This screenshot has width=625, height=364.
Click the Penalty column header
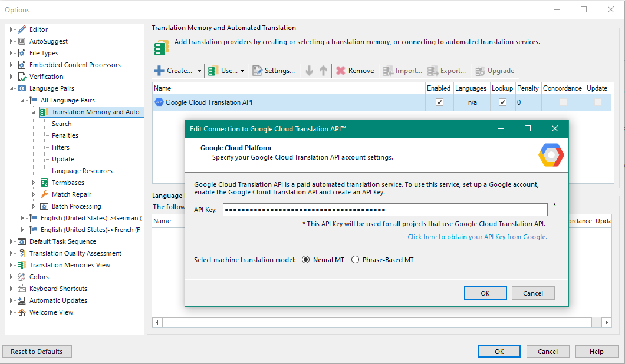tap(528, 88)
